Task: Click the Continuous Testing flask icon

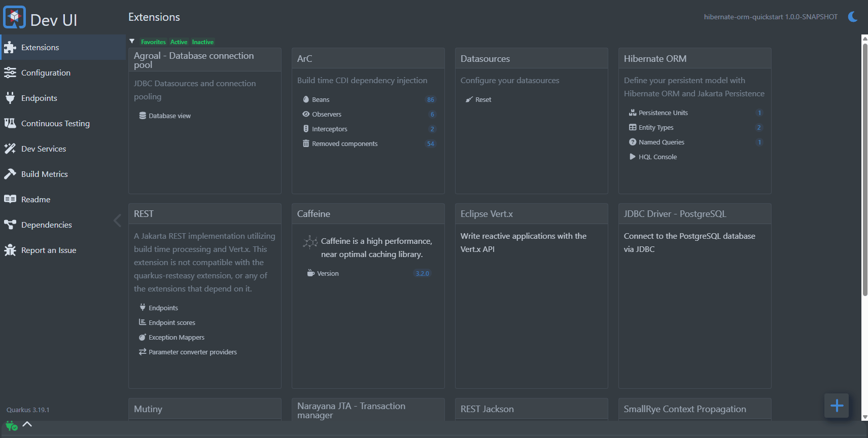Action: click(10, 123)
